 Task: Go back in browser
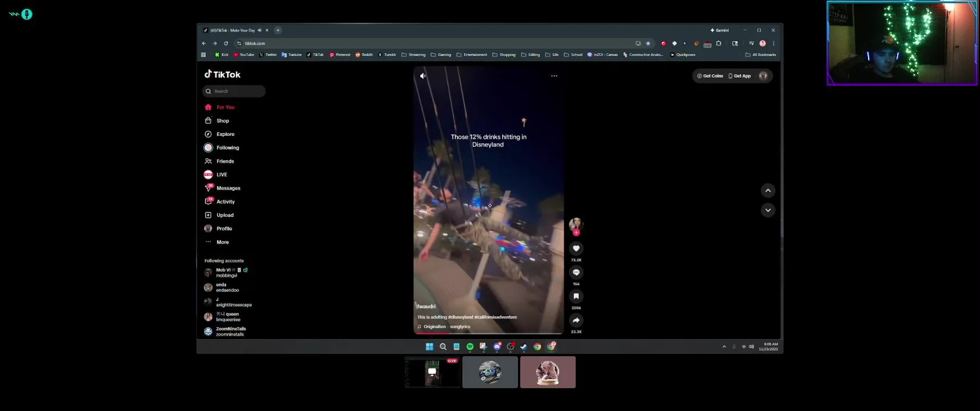click(x=204, y=43)
